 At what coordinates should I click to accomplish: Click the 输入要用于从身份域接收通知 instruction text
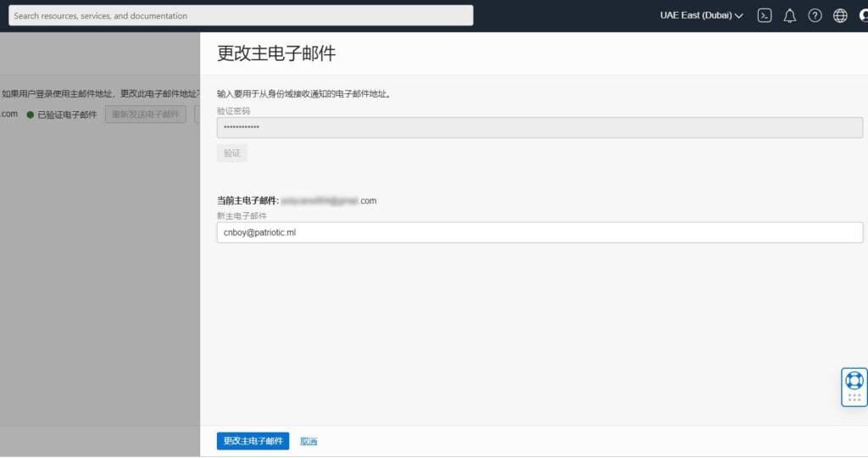[305, 94]
